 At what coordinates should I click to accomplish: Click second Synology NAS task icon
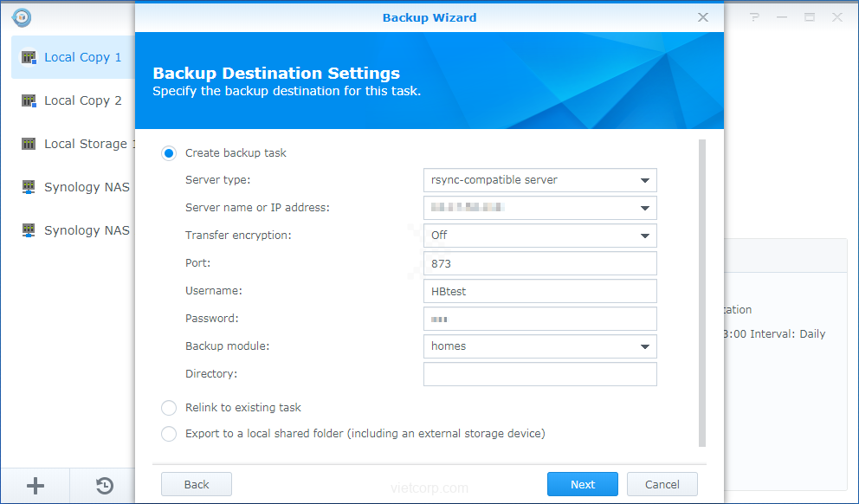point(29,230)
